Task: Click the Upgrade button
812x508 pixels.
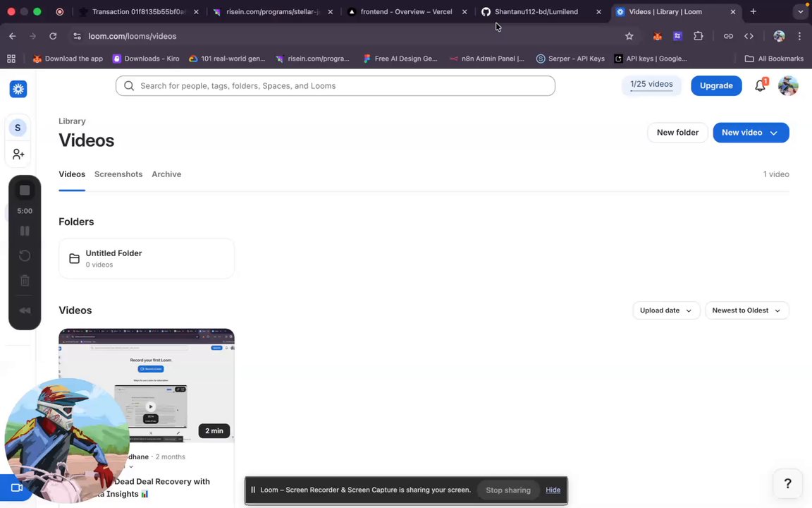Action: (x=716, y=85)
